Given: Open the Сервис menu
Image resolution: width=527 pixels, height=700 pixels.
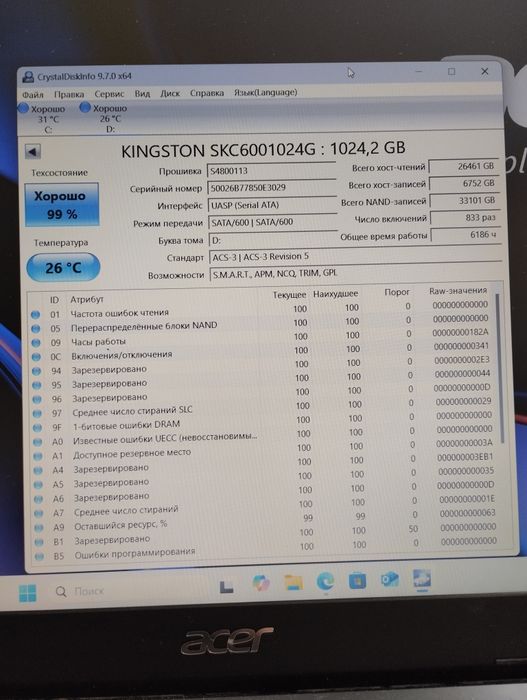Looking at the screenshot, I should 109,94.
